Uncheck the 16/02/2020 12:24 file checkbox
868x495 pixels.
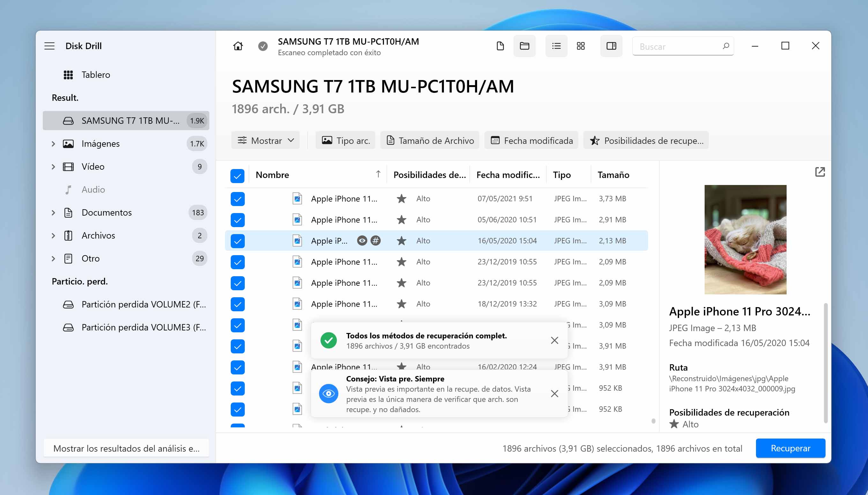point(237,367)
